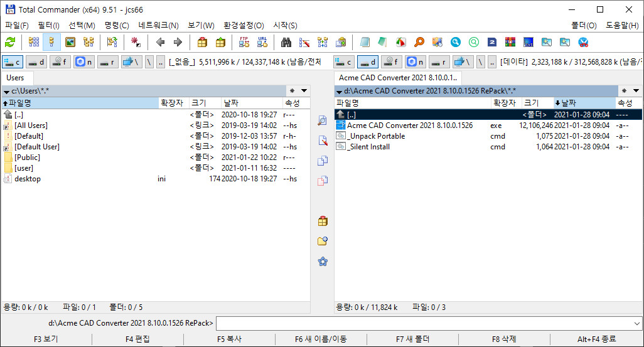Select drive d in the left drive bar
Viewport: 644px width, 347px height.
[x=36, y=62]
